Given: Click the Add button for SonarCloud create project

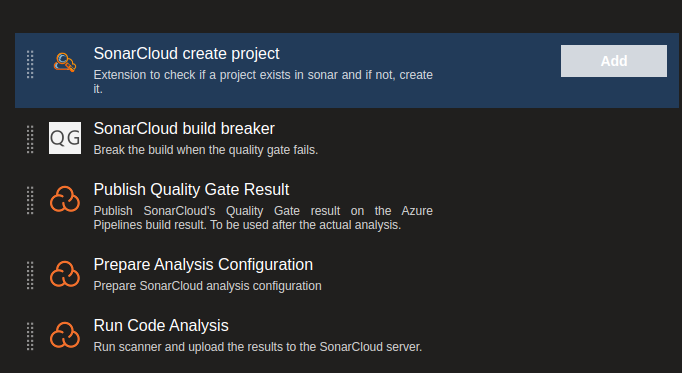Looking at the screenshot, I should 613,61.
